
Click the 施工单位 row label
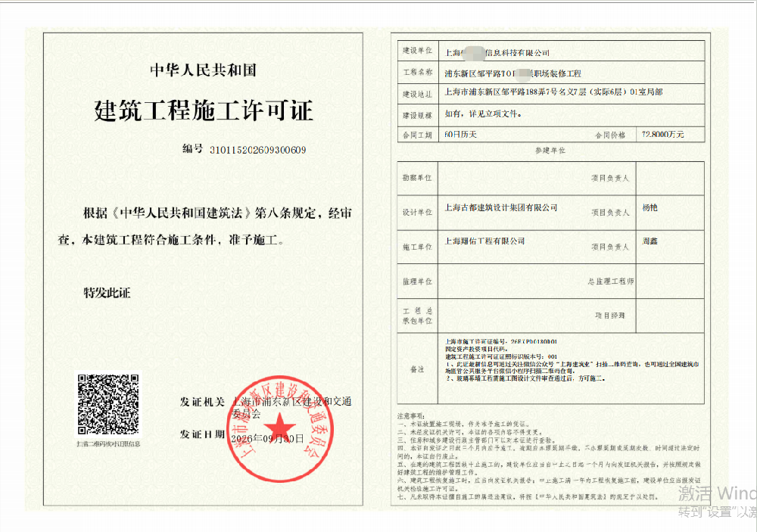(417, 247)
